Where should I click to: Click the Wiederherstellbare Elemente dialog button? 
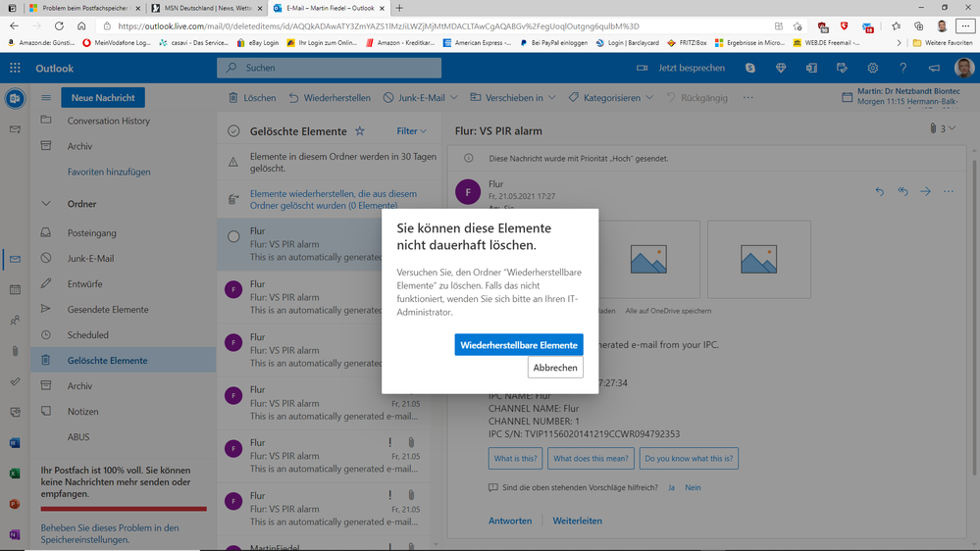click(519, 345)
